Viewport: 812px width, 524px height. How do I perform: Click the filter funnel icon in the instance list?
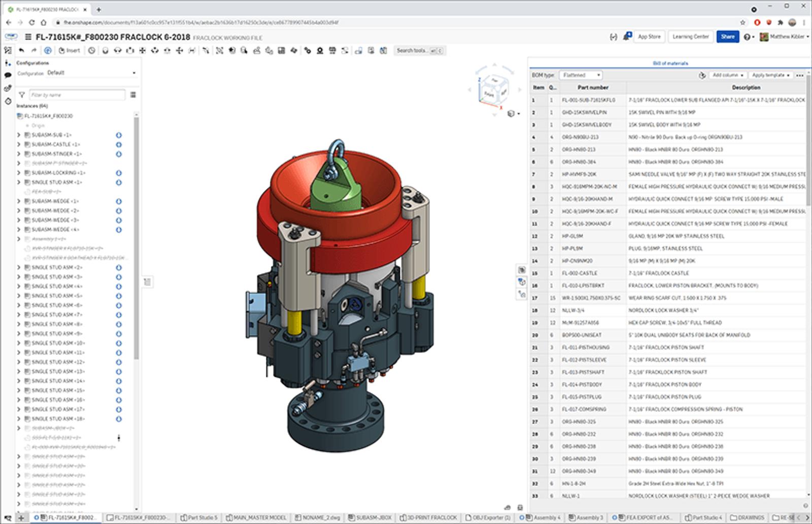click(22, 95)
